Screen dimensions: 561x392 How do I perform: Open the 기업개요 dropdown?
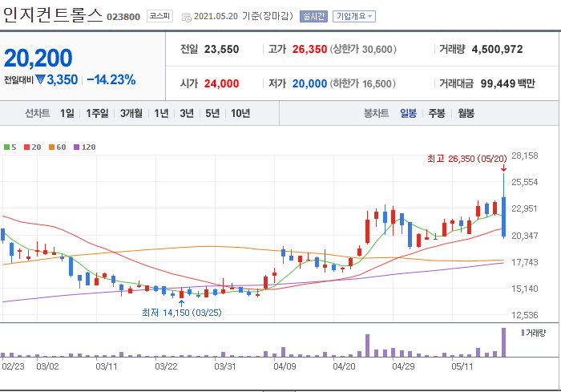pyautogui.click(x=354, y=16)
